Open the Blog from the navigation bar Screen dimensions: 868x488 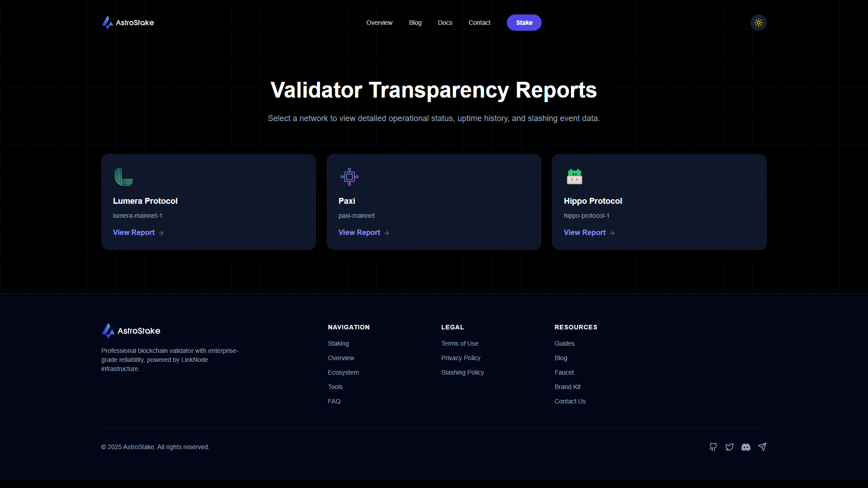(x=415, y=22)
